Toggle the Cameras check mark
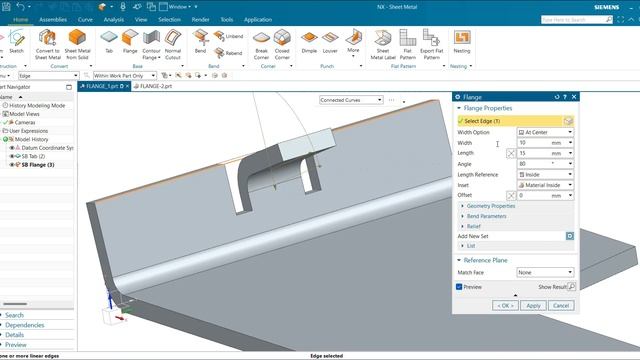 5,122
